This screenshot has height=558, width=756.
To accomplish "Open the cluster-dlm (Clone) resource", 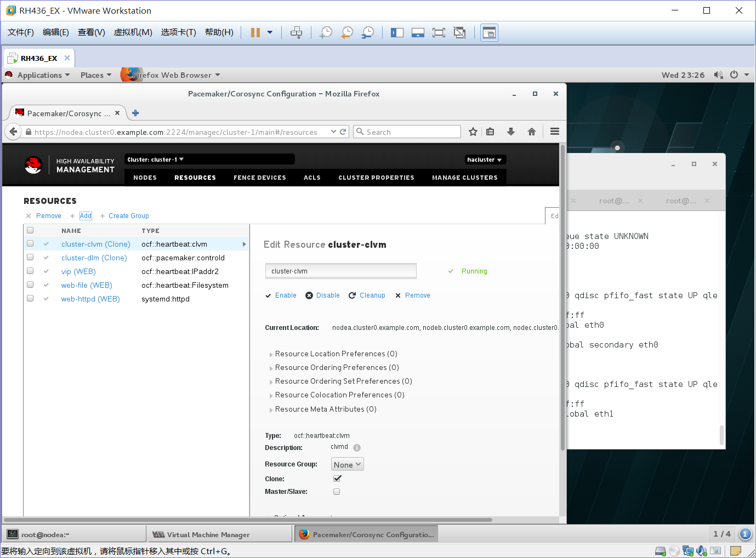I will tap(94, 258).
